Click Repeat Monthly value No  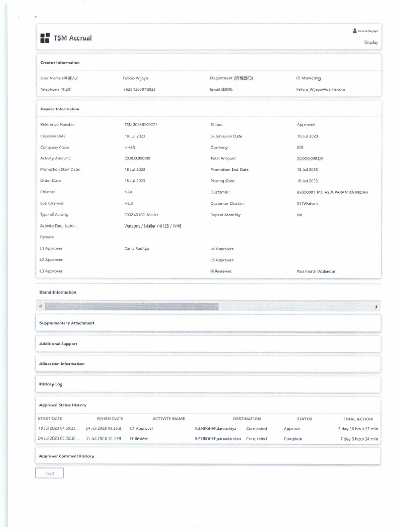[x=300, y=215]
